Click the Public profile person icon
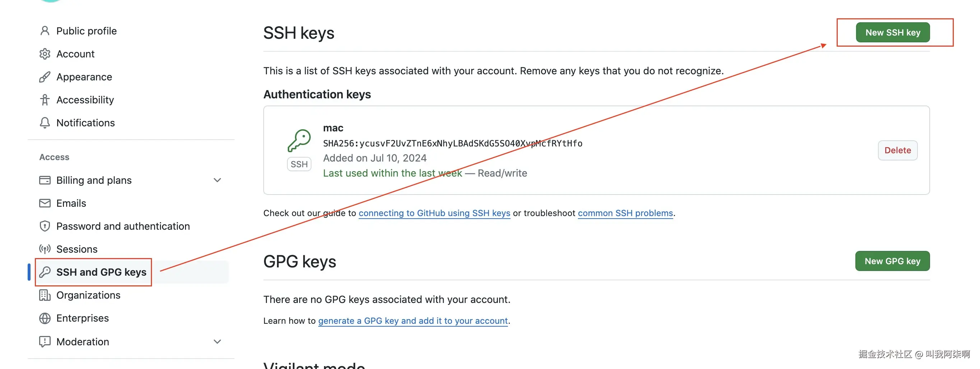Image resolution: width=980 pixels, height=369 pixels. [x=45, y=31]
